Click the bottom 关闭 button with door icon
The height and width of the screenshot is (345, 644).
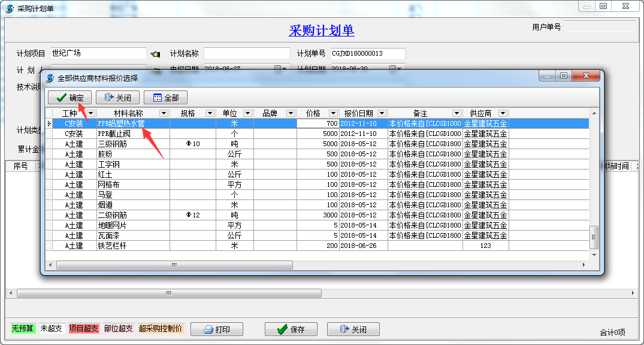point(353,329)
